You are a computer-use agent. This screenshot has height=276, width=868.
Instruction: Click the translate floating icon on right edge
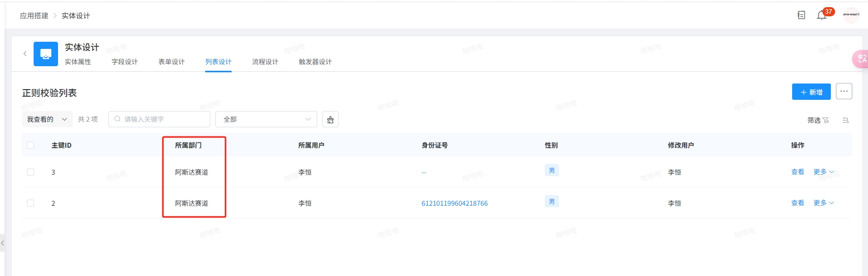click(860, 59)
